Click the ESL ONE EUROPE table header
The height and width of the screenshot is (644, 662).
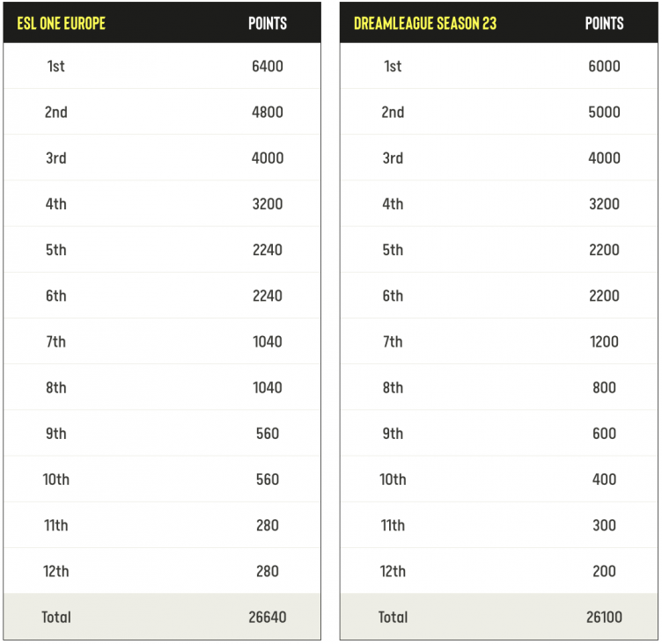pos(62,23)
